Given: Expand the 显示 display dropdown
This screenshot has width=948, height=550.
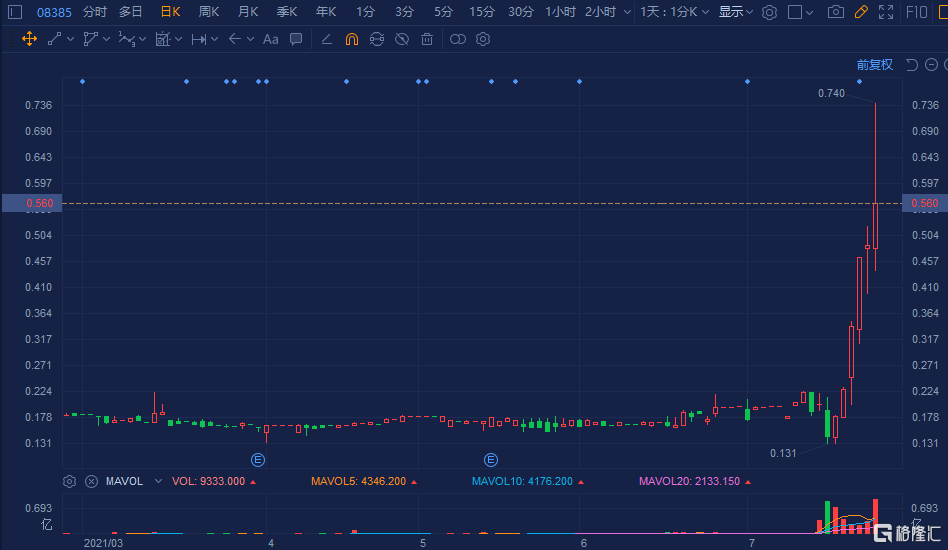Looking at the screenshot, I should tap(736, 12).
